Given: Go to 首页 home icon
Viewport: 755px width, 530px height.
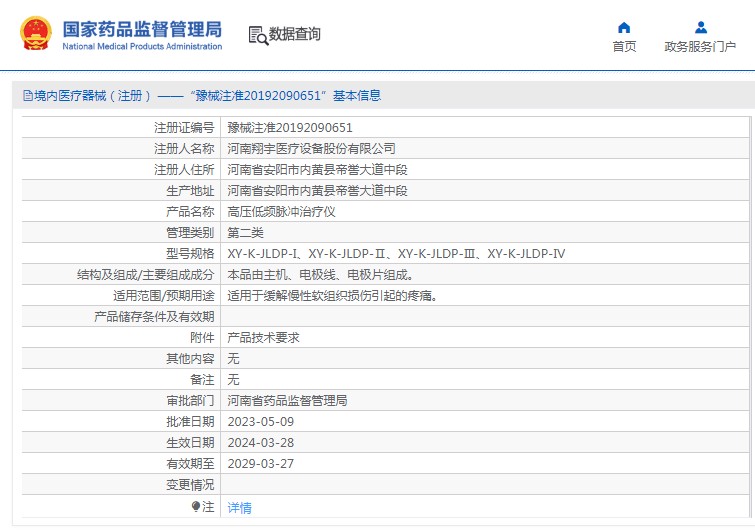Looking at the screenshot, I should tap(624, 27).
